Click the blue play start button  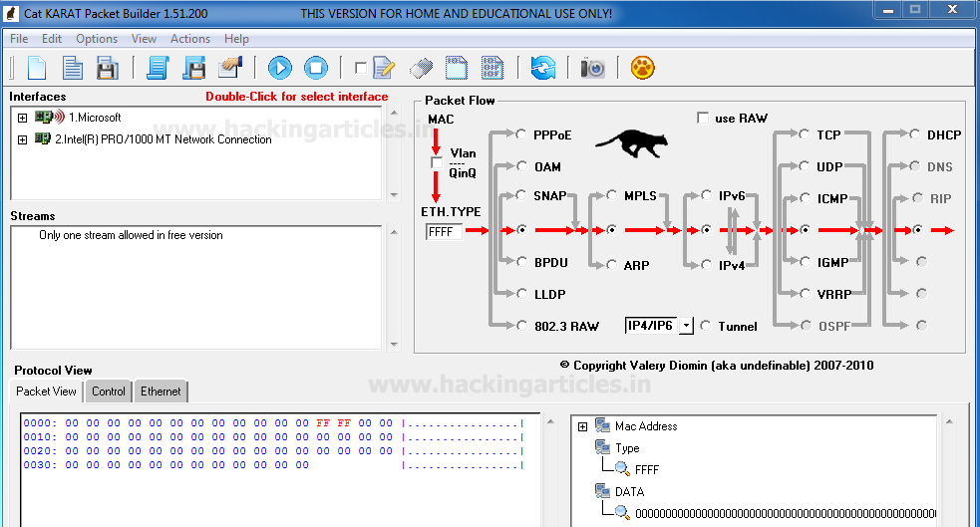point(280,68)
